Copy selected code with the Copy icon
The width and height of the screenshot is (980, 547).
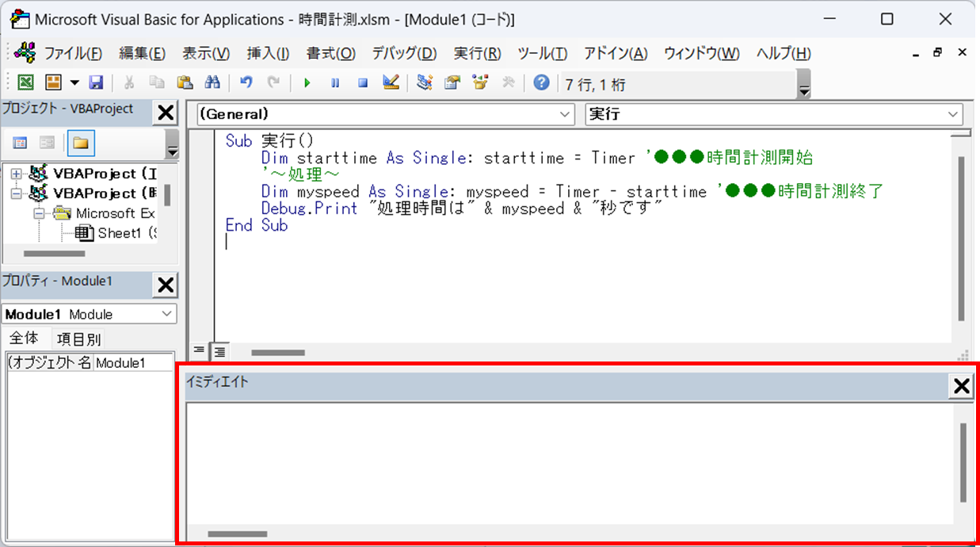click(156, 82)
